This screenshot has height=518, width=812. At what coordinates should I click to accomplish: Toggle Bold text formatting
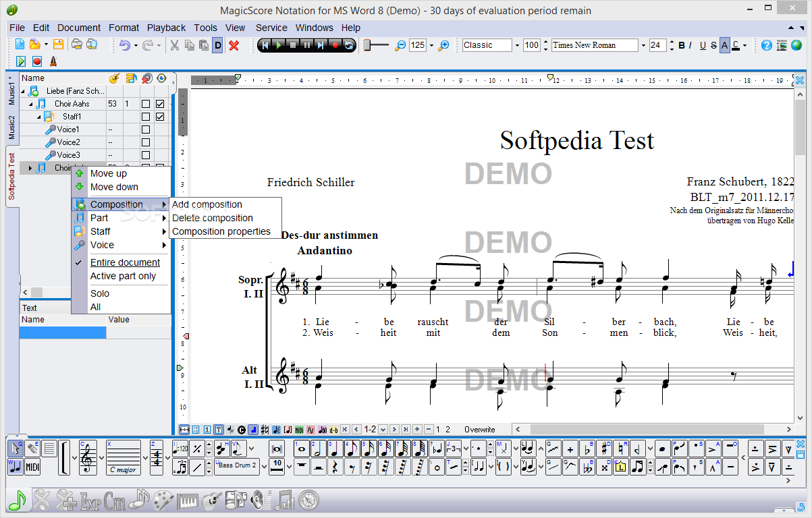[x=681, y=45]
